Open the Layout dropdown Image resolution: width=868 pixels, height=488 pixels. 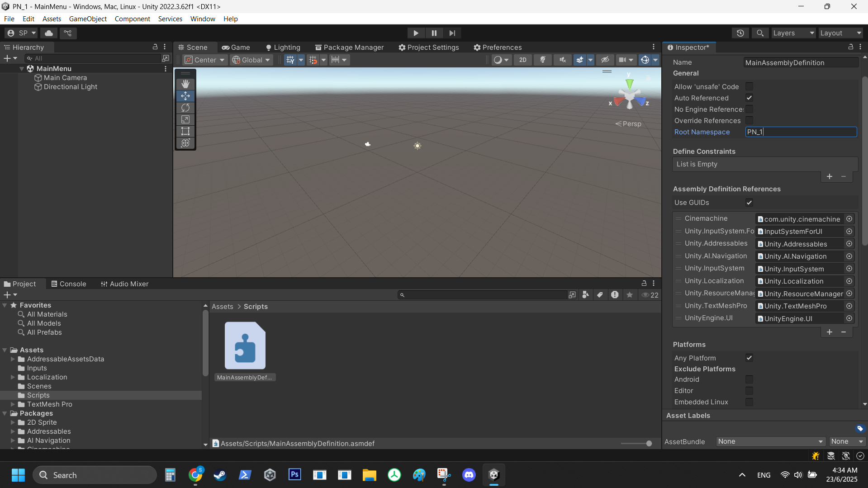click(x=841, y=33)
